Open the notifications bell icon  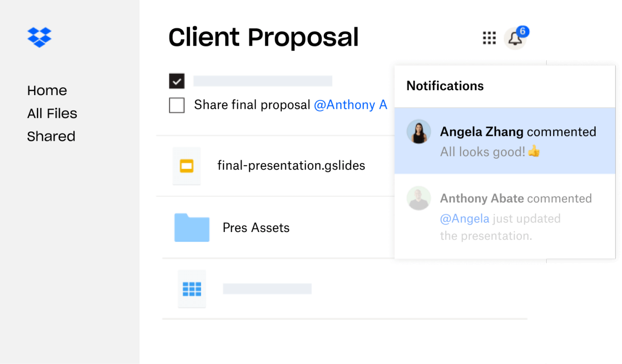pyautogui.click(x=515, y=39)
